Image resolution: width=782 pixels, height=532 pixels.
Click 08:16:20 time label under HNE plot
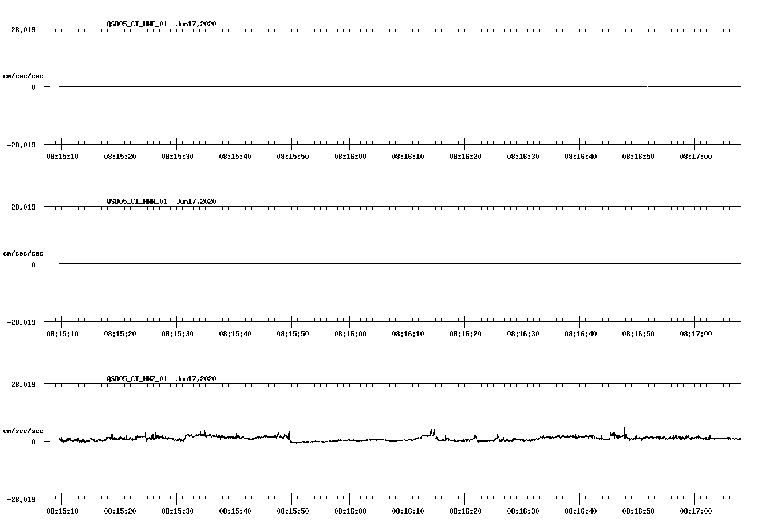(x=465, y=157)
